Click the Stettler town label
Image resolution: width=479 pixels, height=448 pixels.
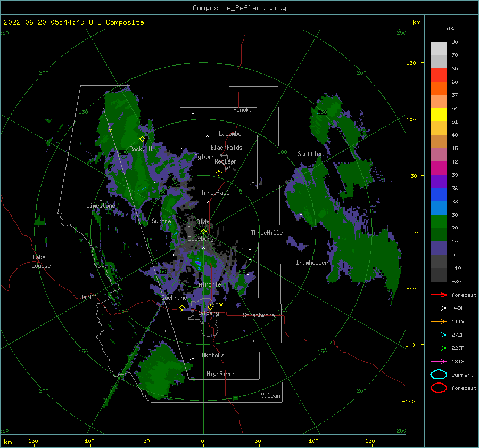[x=310, y=154]
